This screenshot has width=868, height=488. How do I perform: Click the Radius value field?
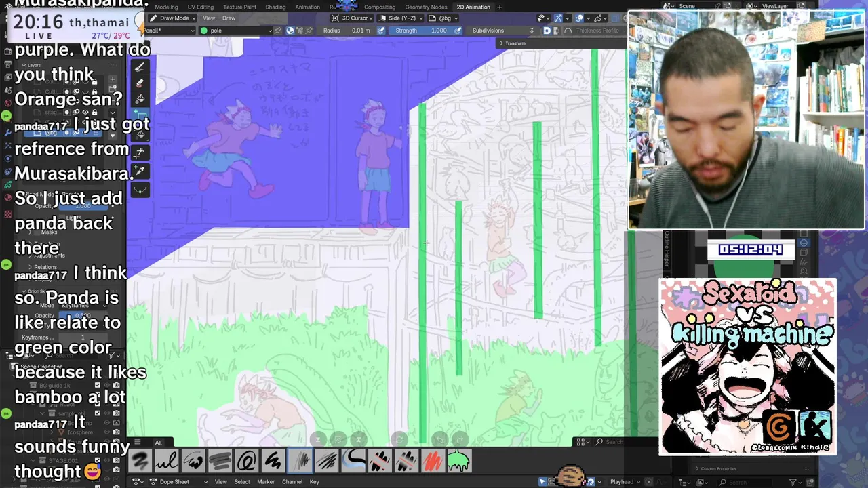pyautogui.click(x=346, y=30)
